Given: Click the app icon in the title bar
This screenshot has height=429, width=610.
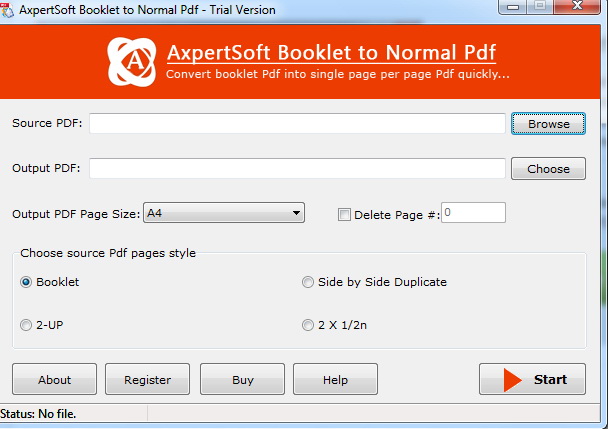Looking at the screenshot, I should (7, 10).
